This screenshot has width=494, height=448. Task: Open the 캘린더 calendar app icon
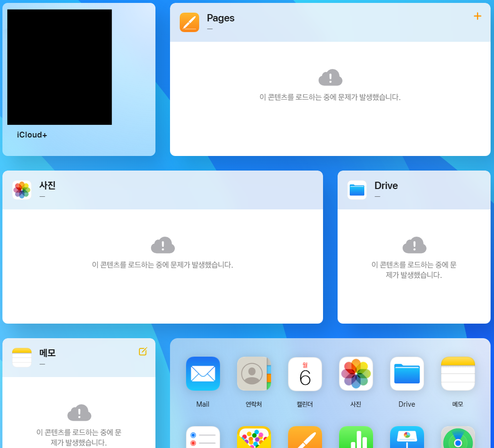[305, 374]
